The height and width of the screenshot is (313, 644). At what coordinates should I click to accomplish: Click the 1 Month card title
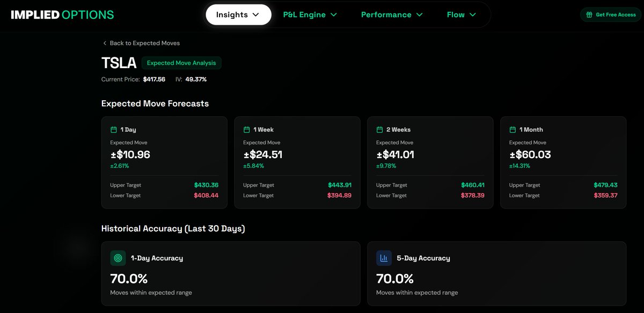531,130
